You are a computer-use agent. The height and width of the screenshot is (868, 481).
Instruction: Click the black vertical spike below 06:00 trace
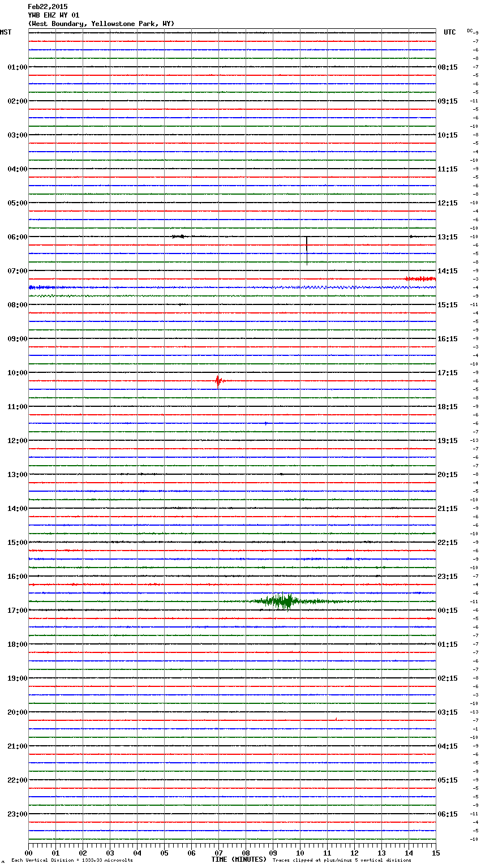[x=307, y=250]
